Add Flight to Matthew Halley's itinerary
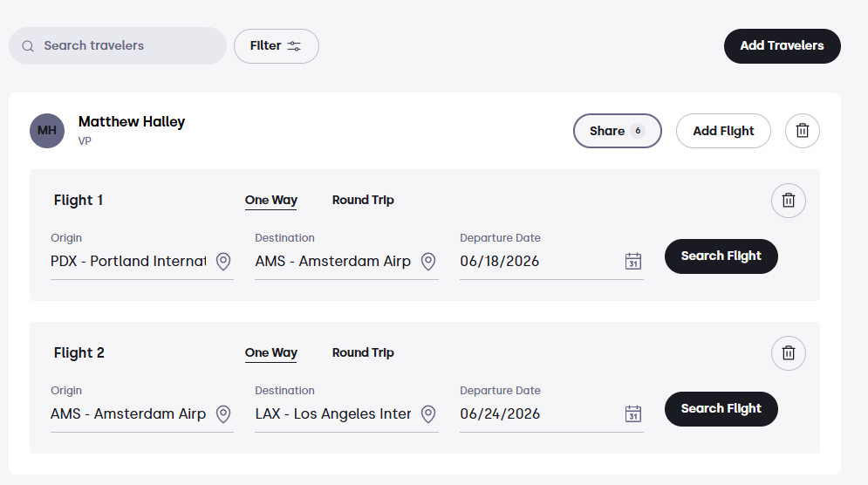This screenshot has height=485, width=868. click(x=723, y=131)
